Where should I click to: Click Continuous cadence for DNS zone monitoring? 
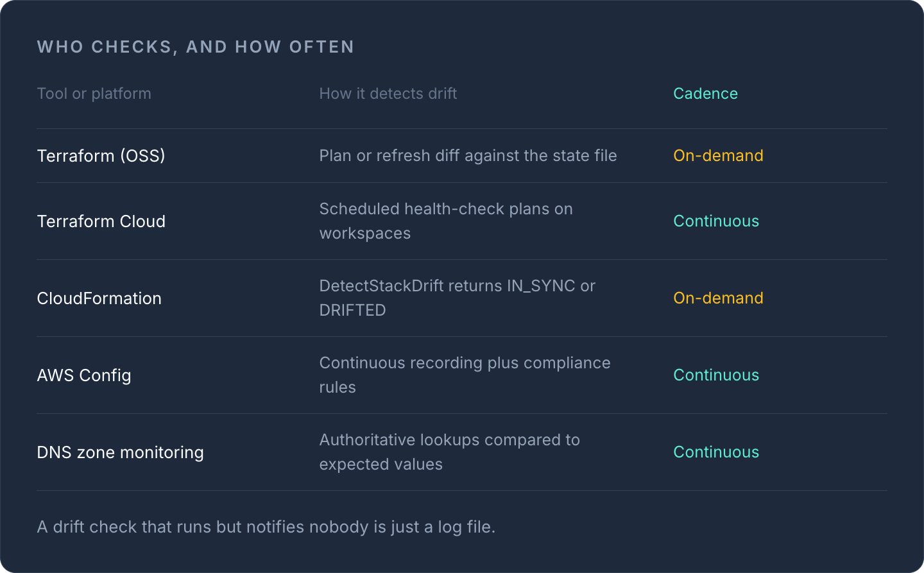coord(716,452)
